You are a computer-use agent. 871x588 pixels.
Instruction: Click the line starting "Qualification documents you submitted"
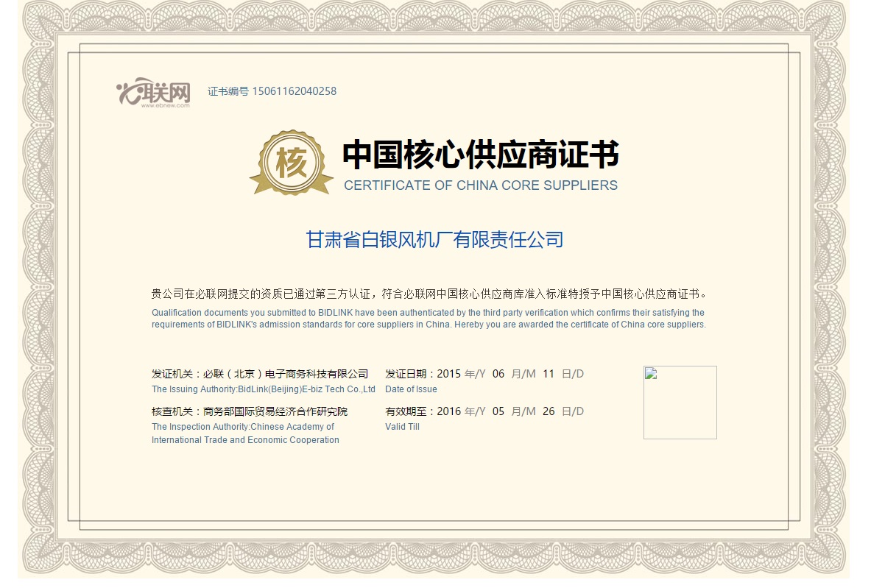428,313
